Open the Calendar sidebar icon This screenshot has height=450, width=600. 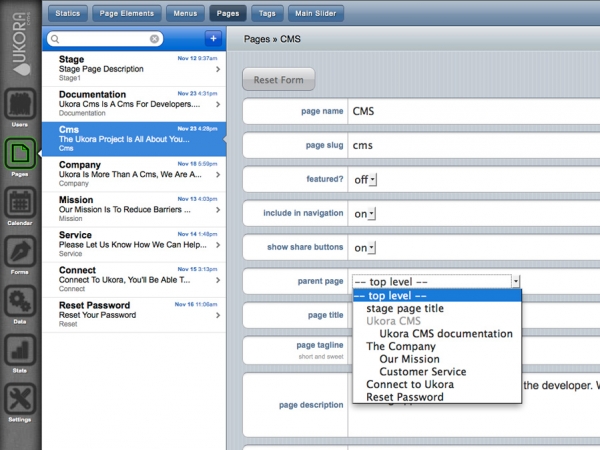pos(20,202)
